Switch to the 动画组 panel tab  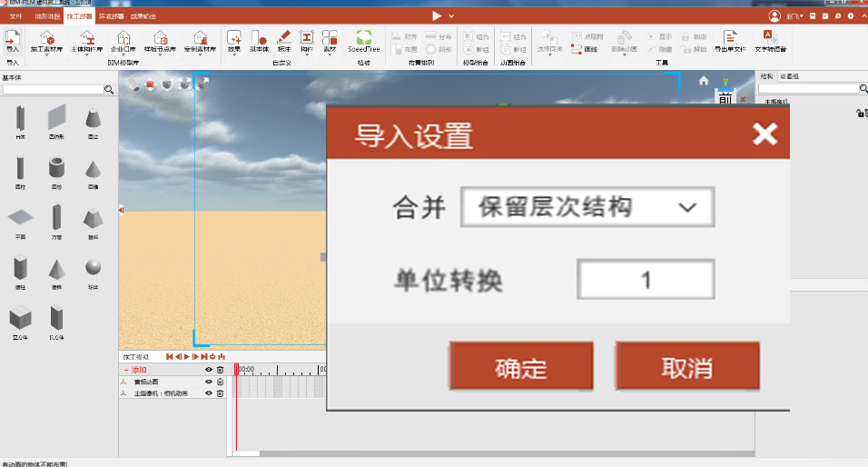[789, 76]
